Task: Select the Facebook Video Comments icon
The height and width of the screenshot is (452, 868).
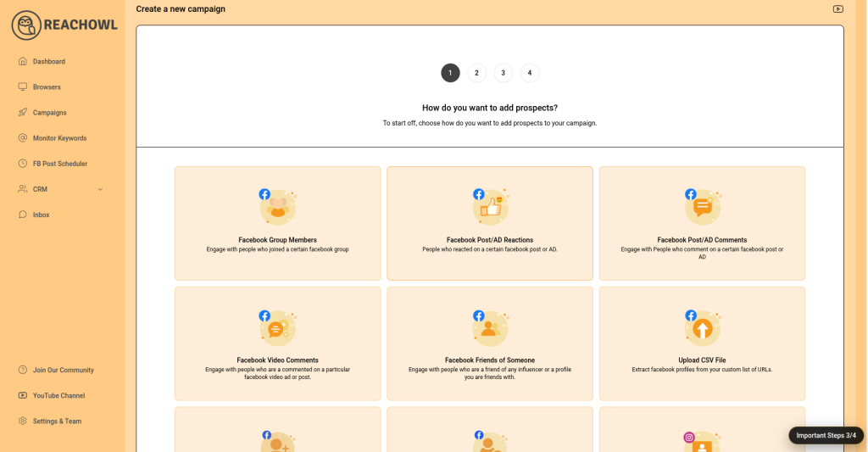Action: (277, 327)
